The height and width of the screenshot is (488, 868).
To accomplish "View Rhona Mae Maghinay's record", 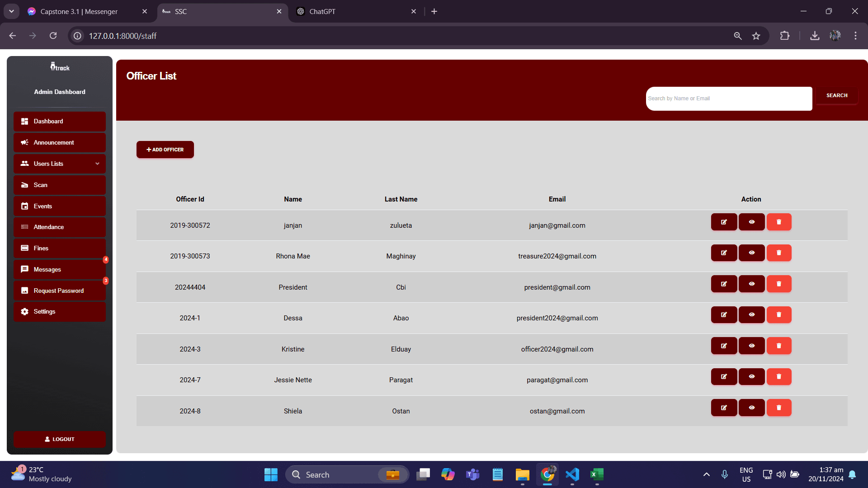I will [751, 253].
